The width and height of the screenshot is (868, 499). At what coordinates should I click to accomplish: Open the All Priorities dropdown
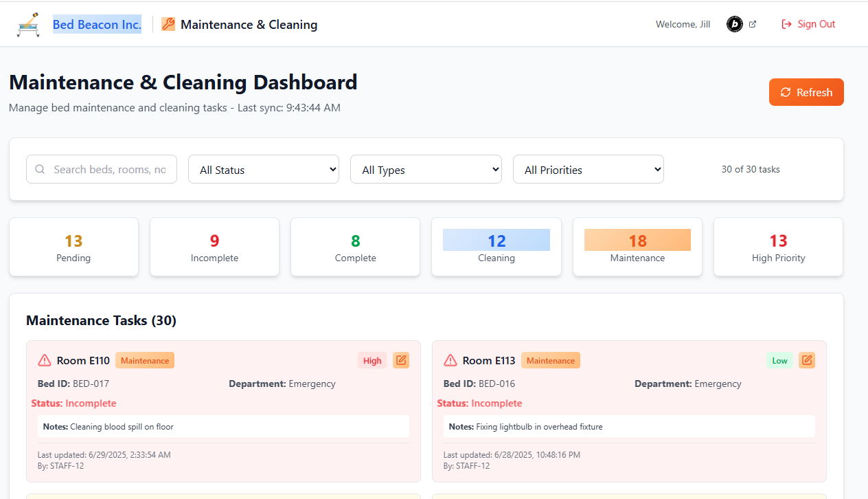click(589, 169)
